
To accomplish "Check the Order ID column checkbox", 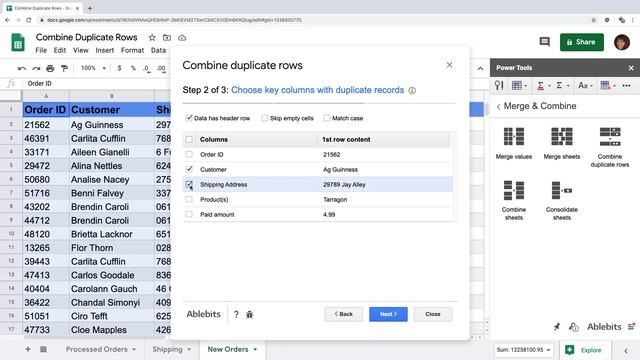I will 189,154.
